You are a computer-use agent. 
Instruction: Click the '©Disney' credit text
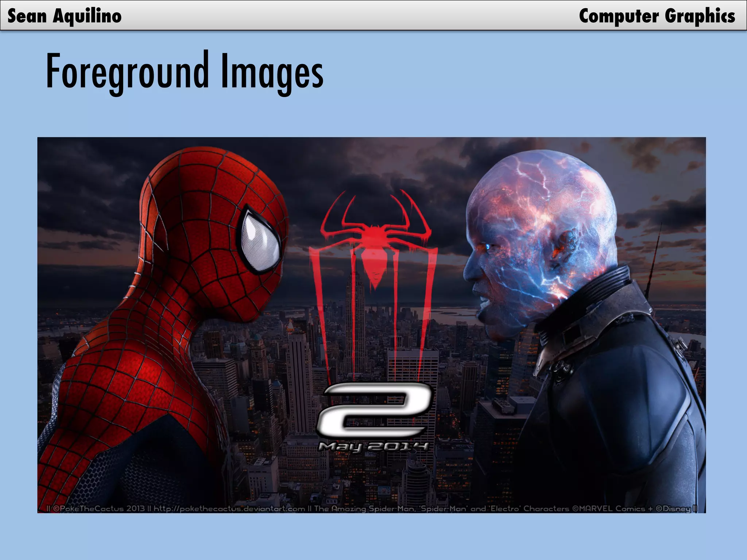(x=674, y=508)
